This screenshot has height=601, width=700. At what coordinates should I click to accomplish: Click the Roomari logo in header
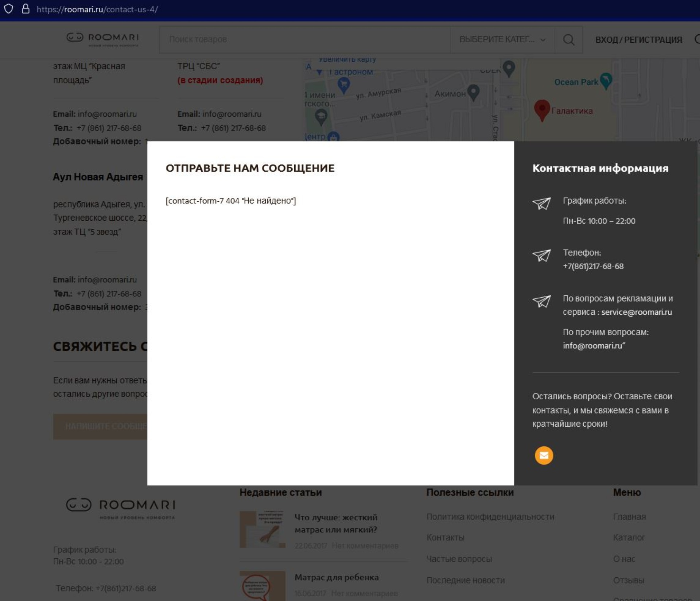click(102, 39)
